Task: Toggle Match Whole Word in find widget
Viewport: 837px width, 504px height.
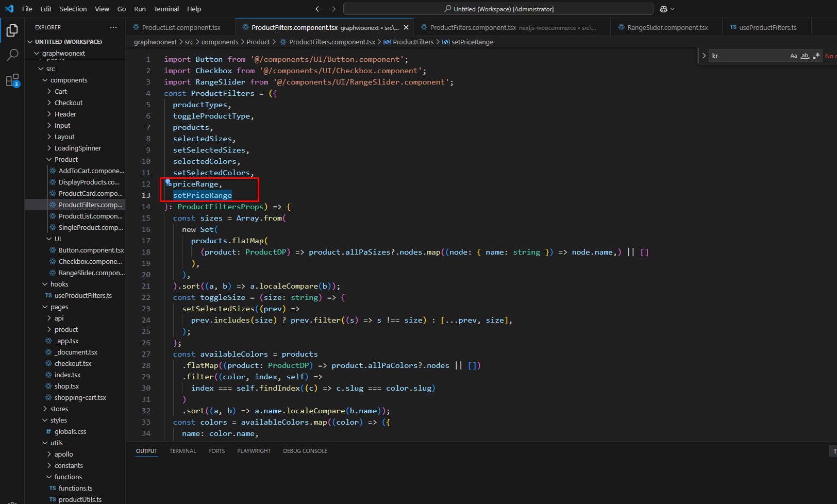Action: click(x=805, y=56)
